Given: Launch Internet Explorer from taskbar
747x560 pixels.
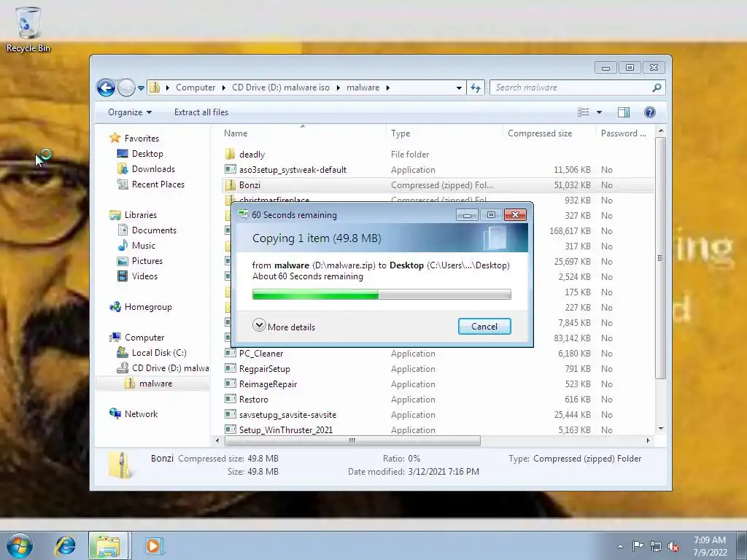Looking at the screenshot, I should (65, 545).
